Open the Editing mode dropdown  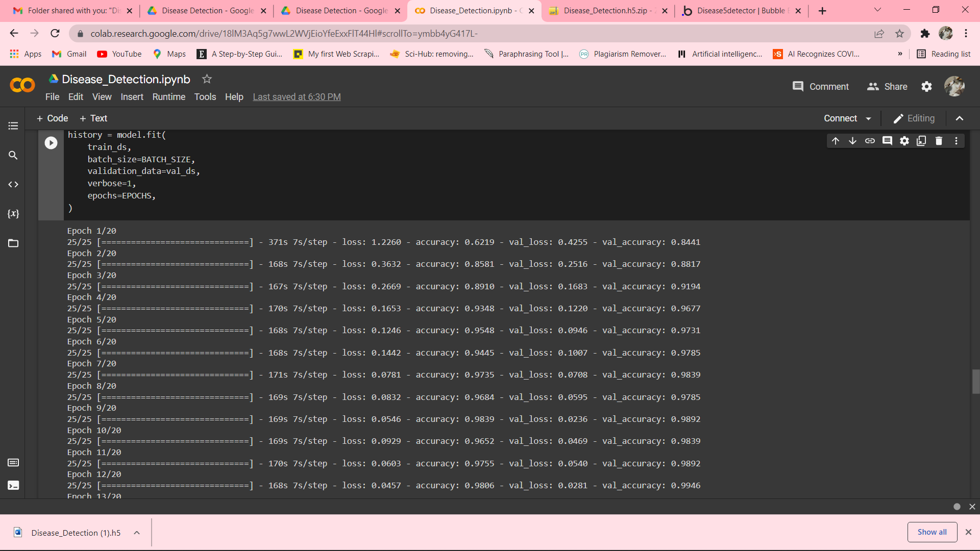click(x=914, y=118)
